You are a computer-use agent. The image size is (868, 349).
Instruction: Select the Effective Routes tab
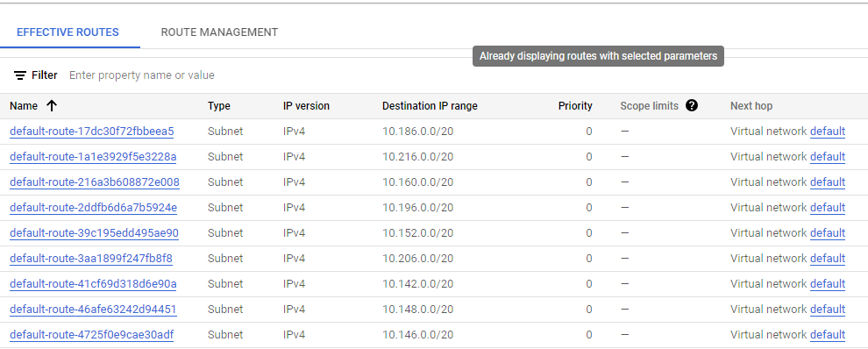click(x=68, y=32)
